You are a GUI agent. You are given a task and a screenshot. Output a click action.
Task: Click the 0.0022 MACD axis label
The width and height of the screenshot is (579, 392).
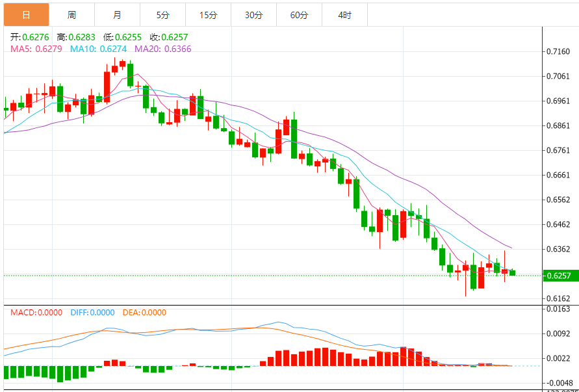[x=558, y=358]
